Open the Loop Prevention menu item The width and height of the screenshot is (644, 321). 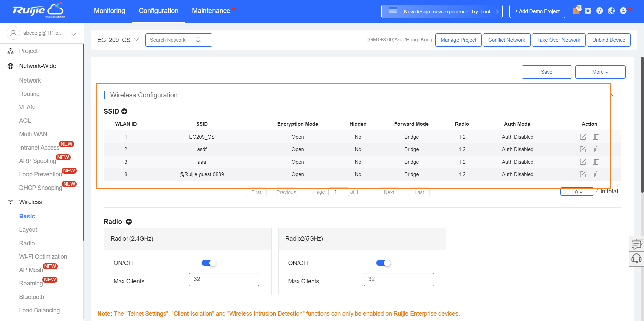(41, 174)
